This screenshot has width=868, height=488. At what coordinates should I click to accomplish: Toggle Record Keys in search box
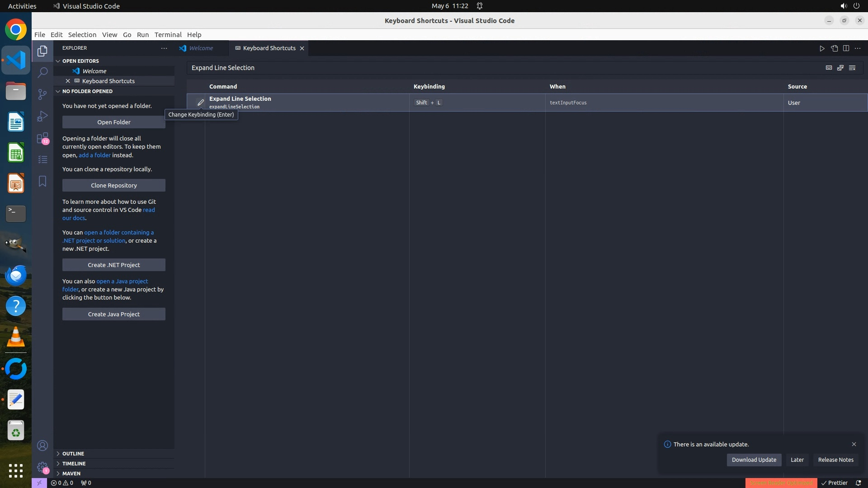tap(829, 68)
